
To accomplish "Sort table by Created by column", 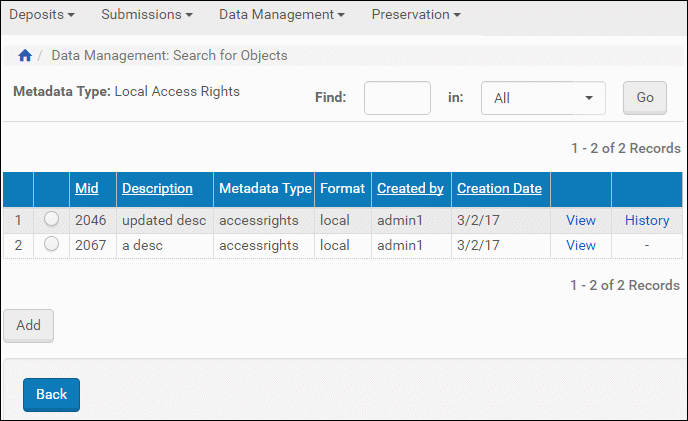I will tap(410, 188).
